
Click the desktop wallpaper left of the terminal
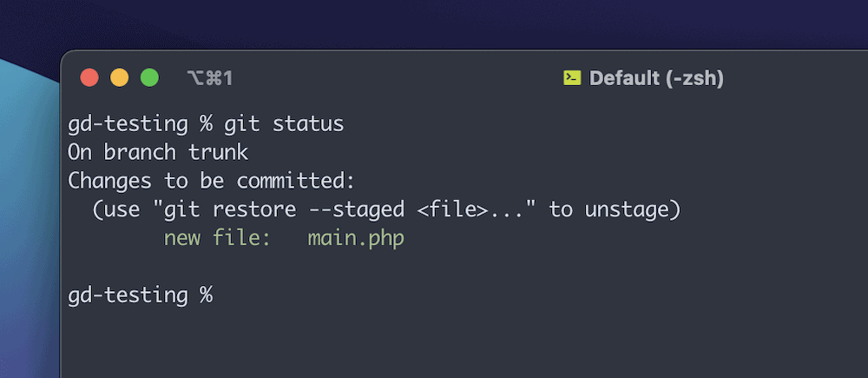click(28, 217)
